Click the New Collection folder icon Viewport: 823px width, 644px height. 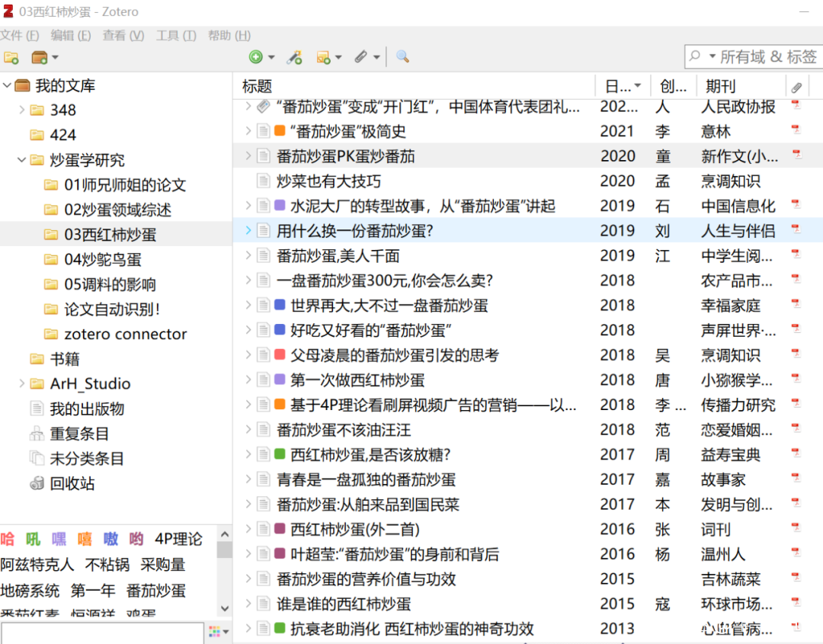[x=11, y=57]
